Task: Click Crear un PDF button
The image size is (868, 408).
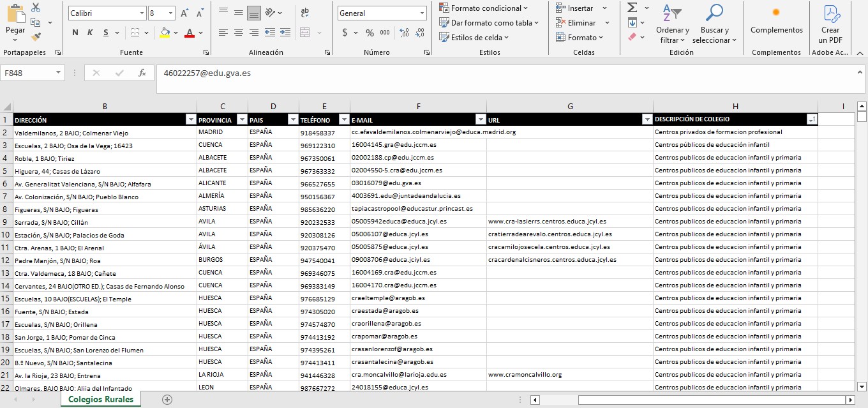Action: click(830, 24)
